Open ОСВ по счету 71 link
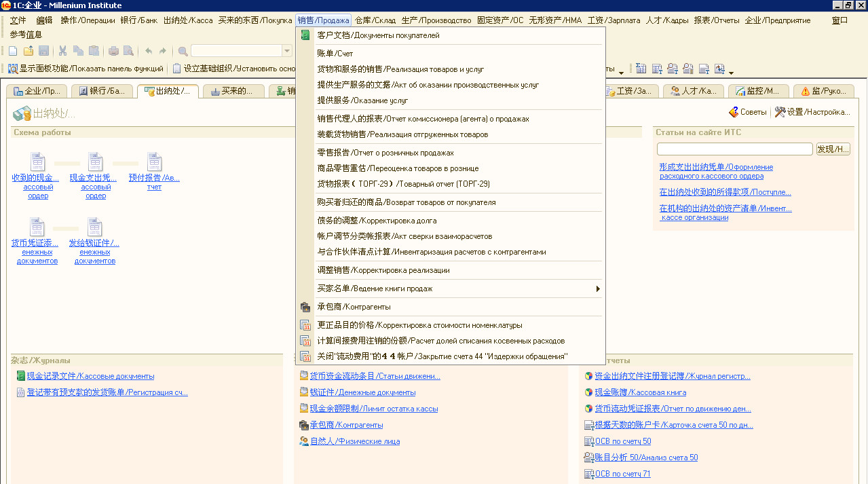868x484 pixels. [622, 474]
